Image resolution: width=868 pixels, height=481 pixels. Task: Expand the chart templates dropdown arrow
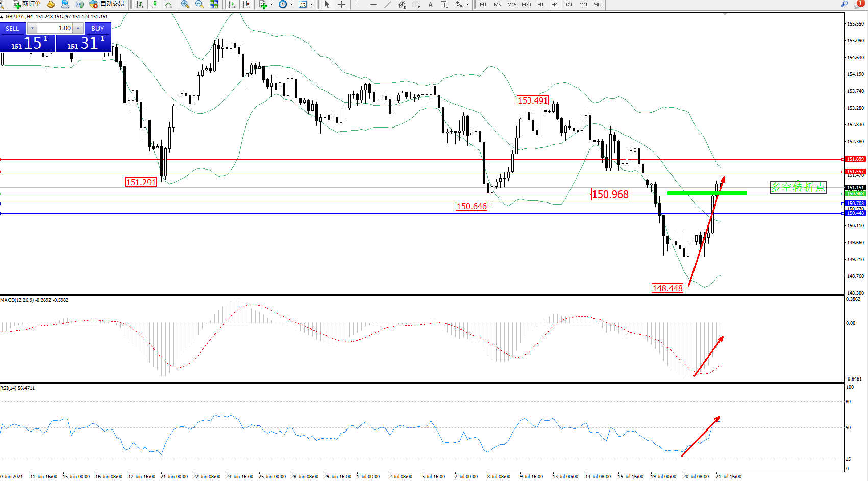pos(311,4)
